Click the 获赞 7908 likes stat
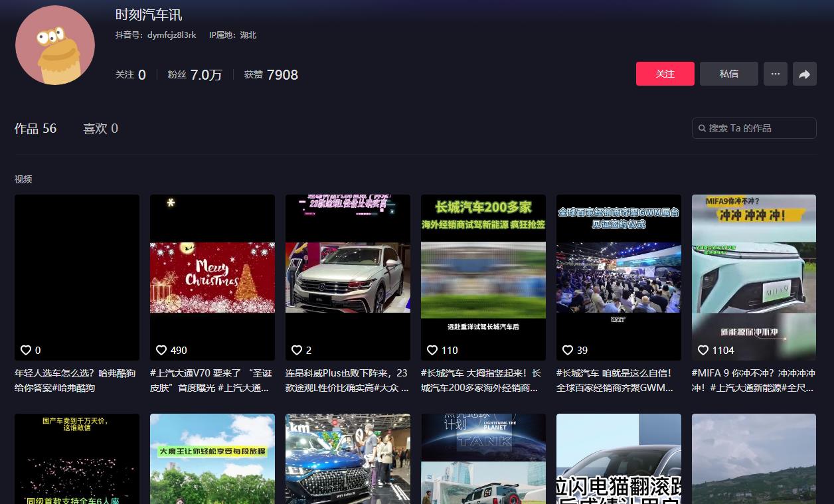The width and height of the screenshot is (834, 504). coord(271,75)
